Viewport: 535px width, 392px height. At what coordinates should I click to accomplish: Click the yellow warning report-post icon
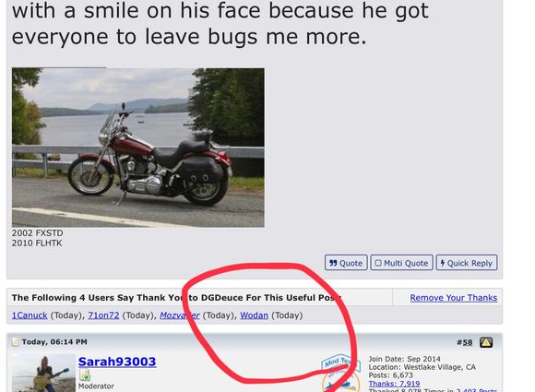point(486,342)
